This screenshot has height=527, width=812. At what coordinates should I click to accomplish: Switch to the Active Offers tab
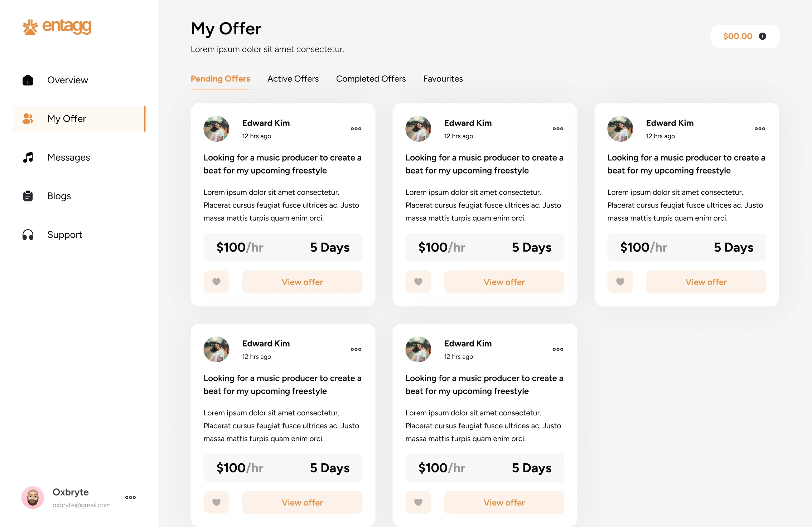(x=293, y=79)
